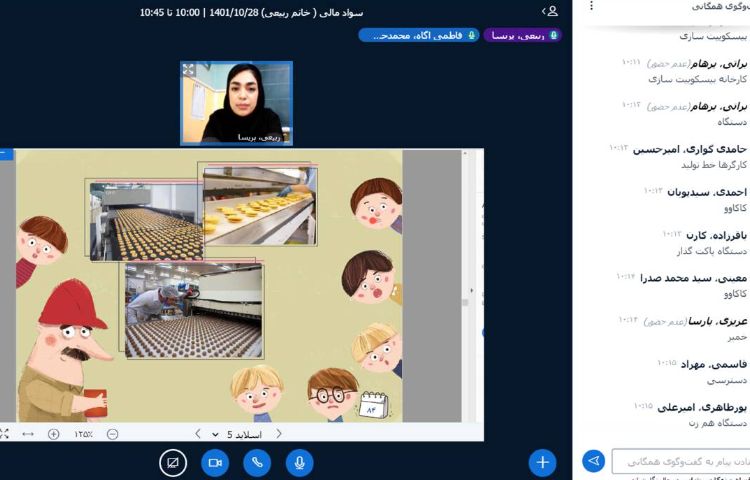Screen dimensions: 750x480
Task: Click the top-right biscuit conveyor photo
Action: (258, 205)
